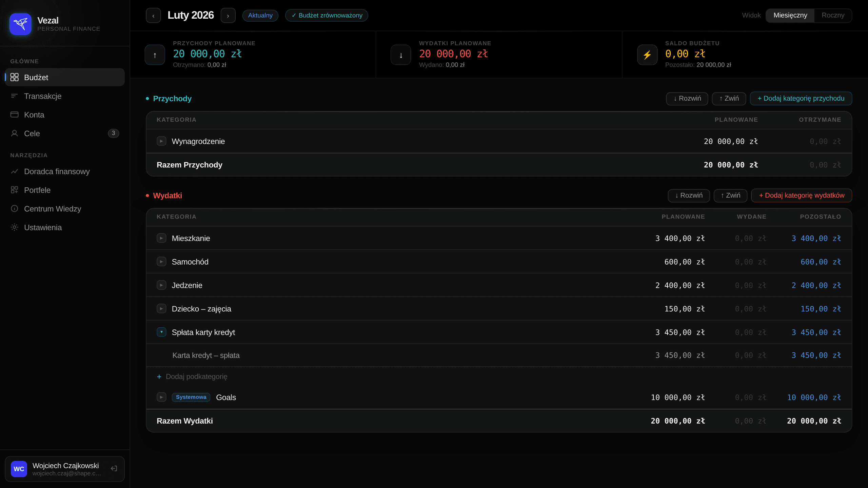The width and height of the screenshot is (868, 488).
Task: Click the planned expenses down-arrow icon
Action: [x=401, y=55]
